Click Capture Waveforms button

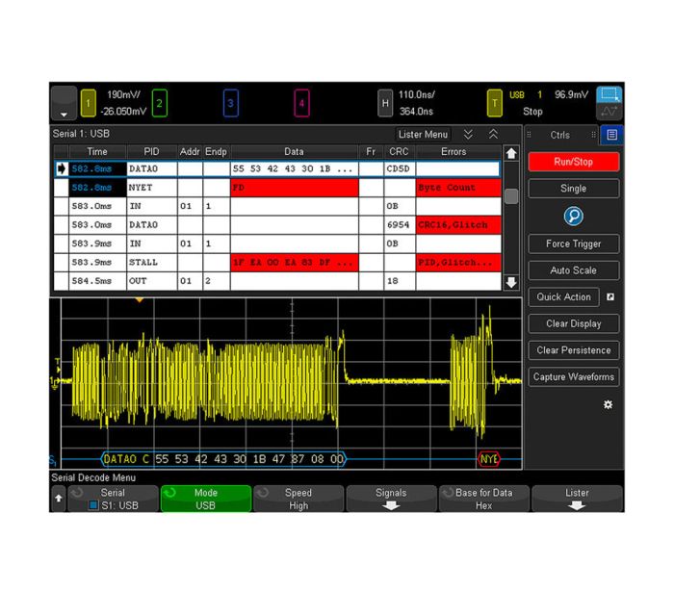pos(574,376)
